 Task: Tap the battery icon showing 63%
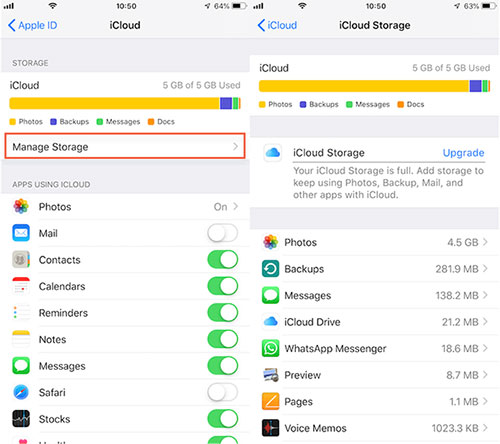[489, 6]
